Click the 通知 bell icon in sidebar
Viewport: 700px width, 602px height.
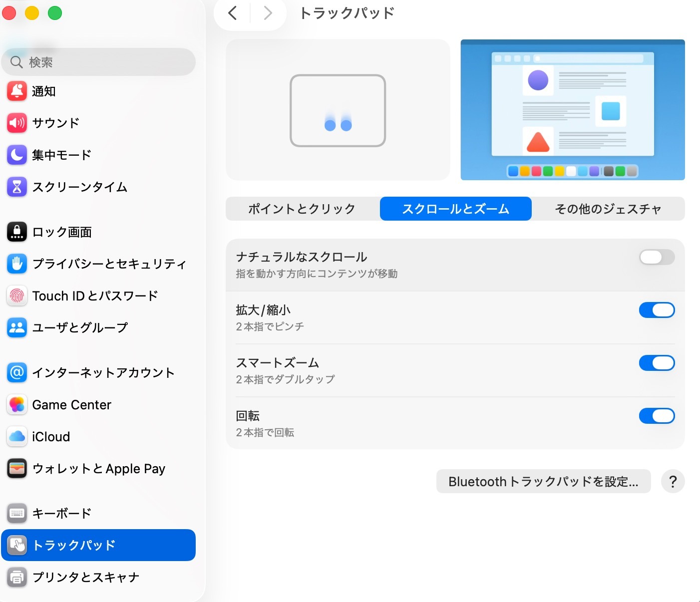click(x=17, y=91)
